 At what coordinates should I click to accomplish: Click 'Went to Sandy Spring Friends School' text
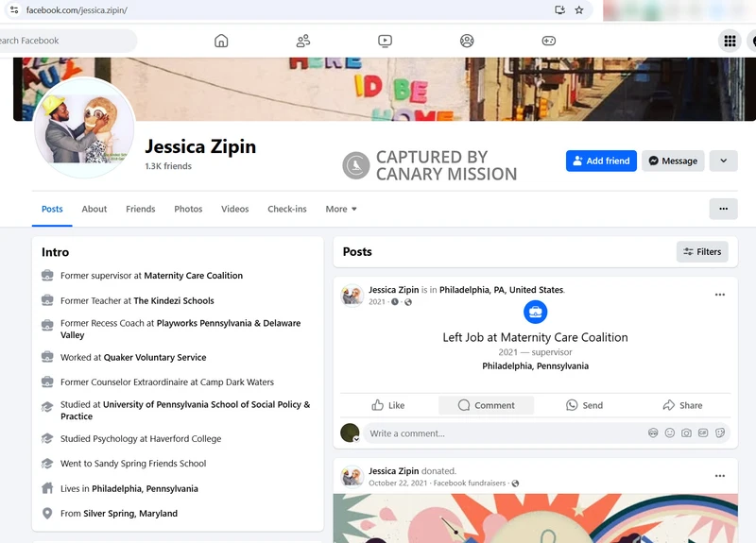point(133,464)
